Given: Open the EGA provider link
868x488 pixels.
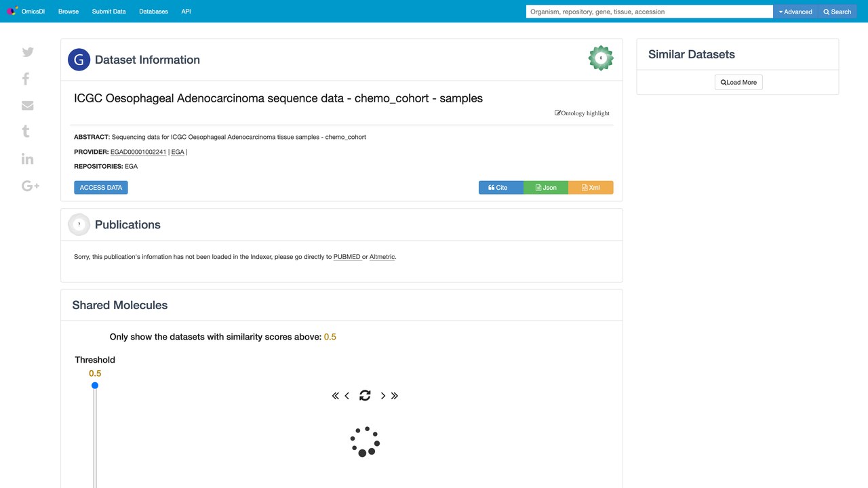Looking at the screenshot, I should [x=178, y=152].
